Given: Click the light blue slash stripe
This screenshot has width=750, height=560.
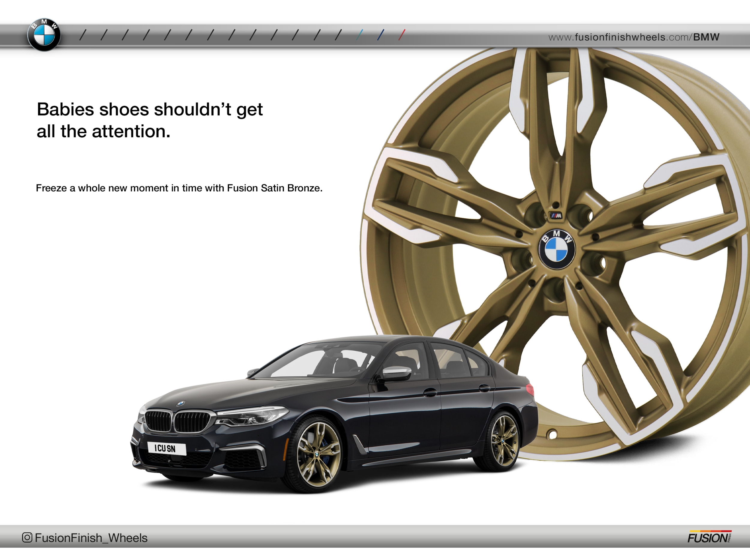Looking at the screenshot, I should pyautogui.click(x=359, y=35).
